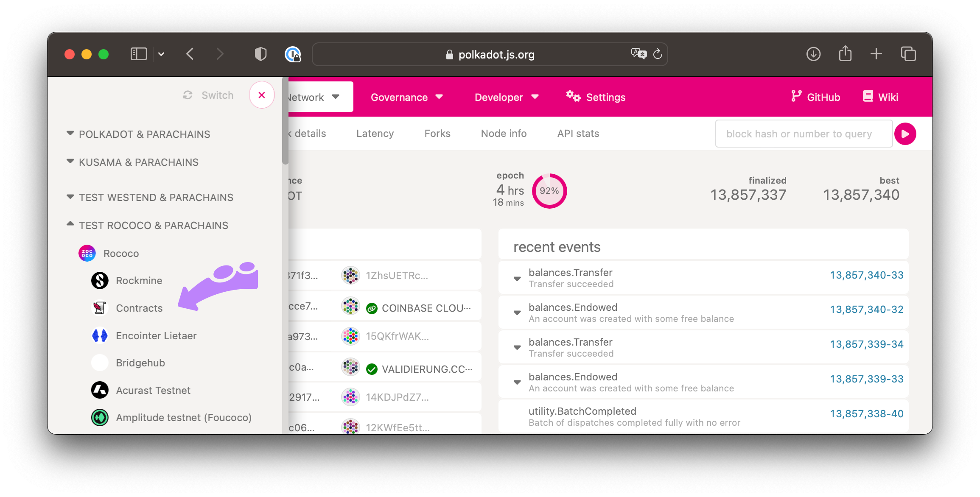Open block link 13,857,338-40
The height and width of the screenshot is (497, 980).
[867, 414]
